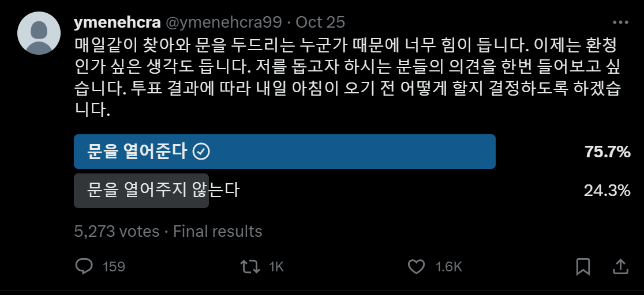
Task: Click the reply speech bubble icon
Action: tap(84, 267)
